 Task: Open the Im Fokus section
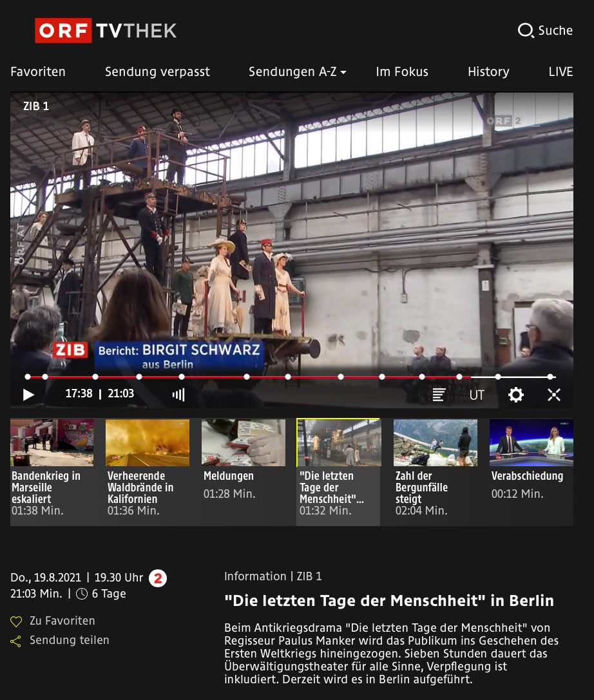[x=402, y=71]
